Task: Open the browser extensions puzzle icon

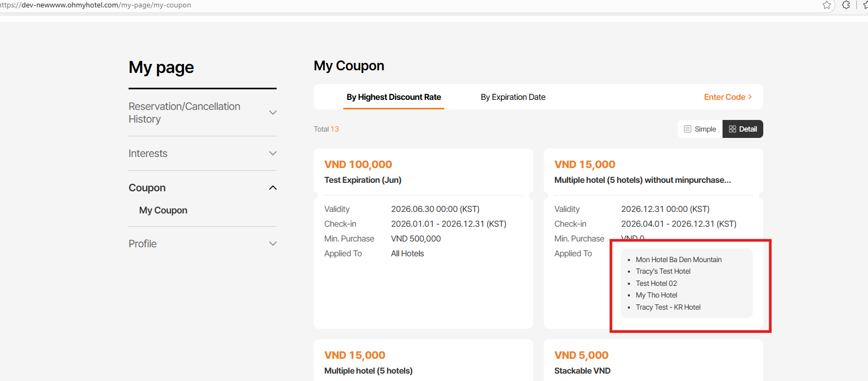Action: point(846,5)
